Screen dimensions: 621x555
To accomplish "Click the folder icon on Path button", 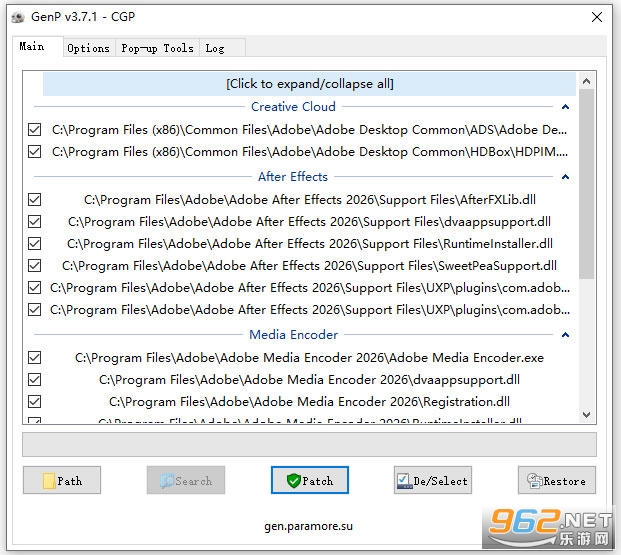I will click(x=49, y=481).
